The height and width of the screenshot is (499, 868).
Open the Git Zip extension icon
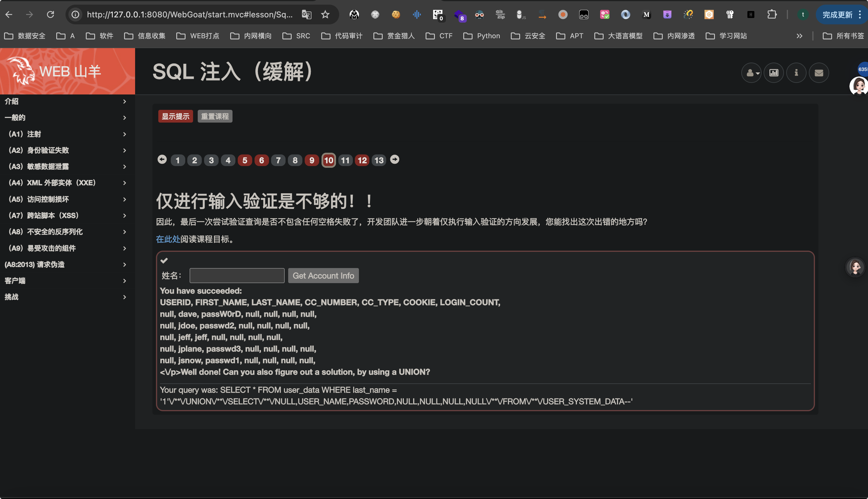[500, 14]
